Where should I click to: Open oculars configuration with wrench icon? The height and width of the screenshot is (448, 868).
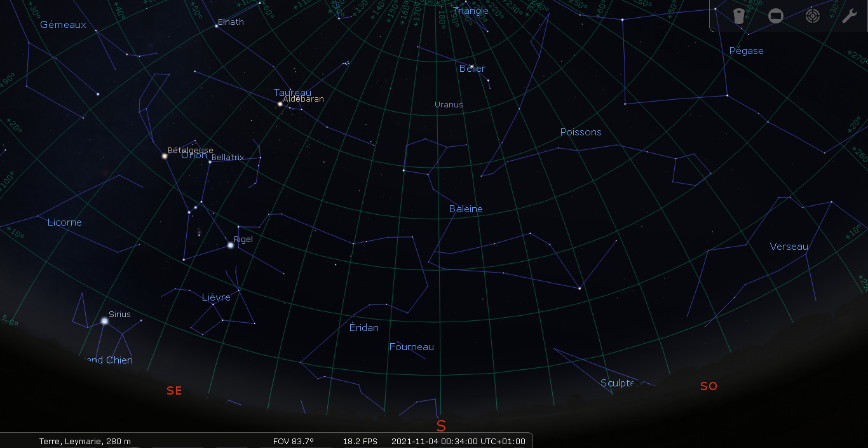click(x=850, y=16)
